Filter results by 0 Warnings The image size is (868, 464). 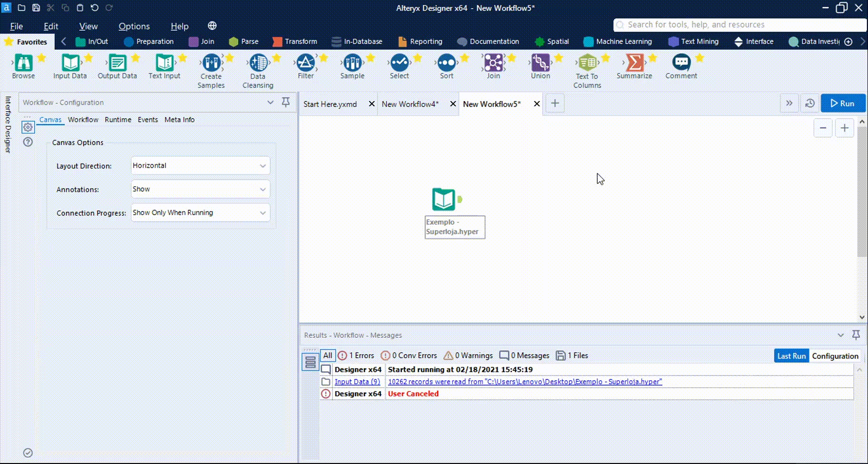click(468, 355)
